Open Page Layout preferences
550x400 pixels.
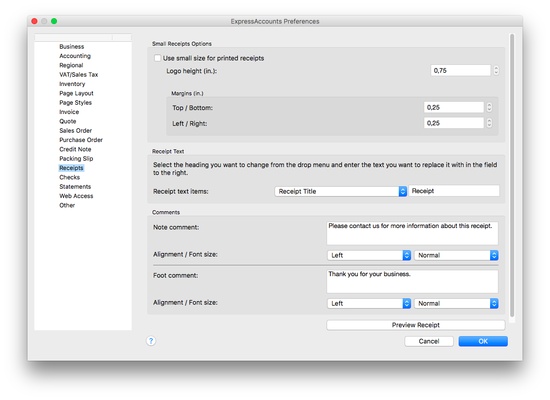coord(76,93)
